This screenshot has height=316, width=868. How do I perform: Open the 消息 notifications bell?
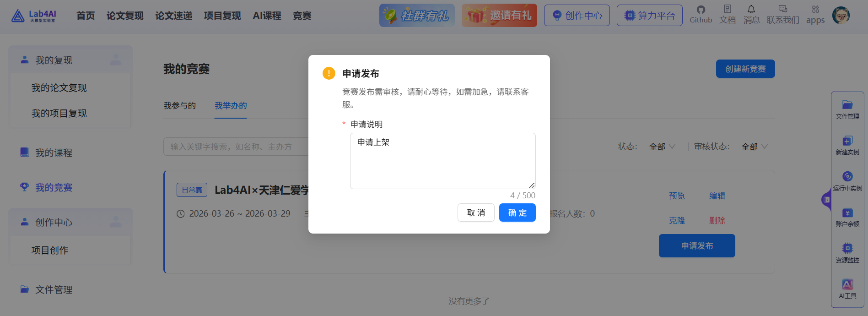tap(751, 9)
